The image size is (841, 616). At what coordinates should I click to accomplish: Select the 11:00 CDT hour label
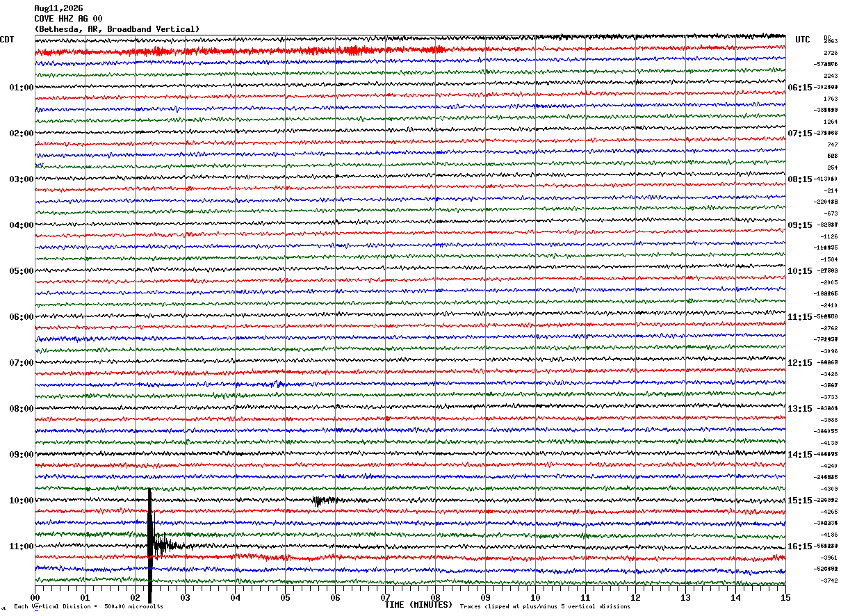pos(22,546)
